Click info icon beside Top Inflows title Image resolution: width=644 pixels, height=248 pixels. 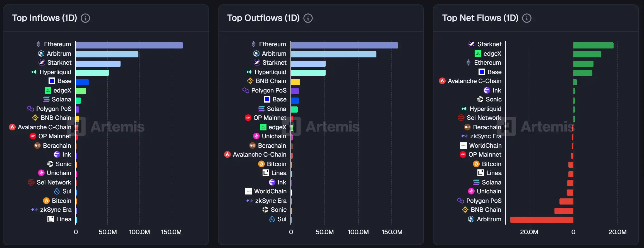[x=85, y=18]
